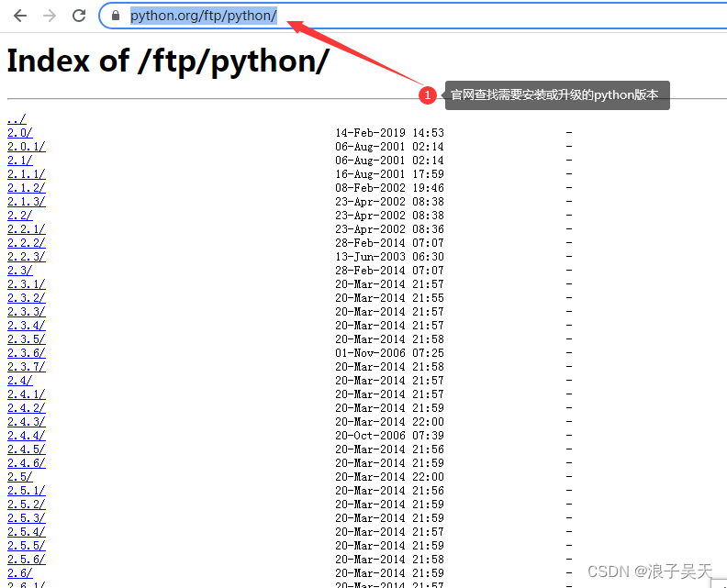Open the 2.3/ directory link
727x588 pixels.
[20, 271]
